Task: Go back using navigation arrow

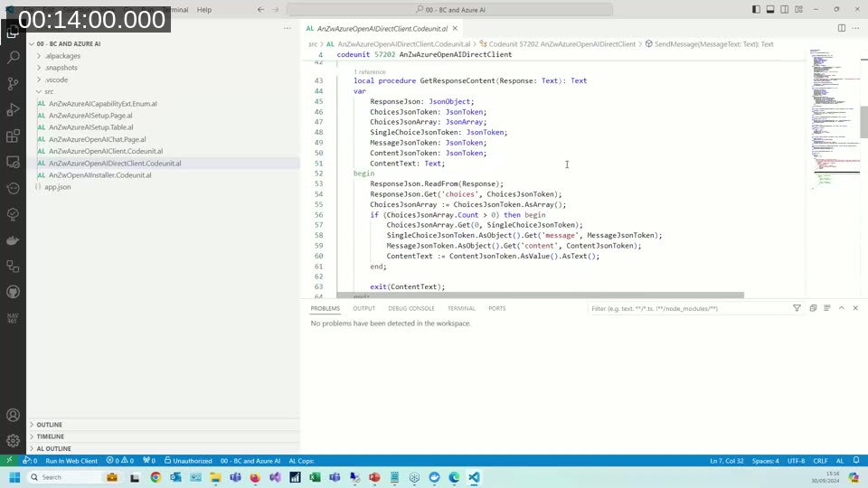Action: tap(260, 9)
